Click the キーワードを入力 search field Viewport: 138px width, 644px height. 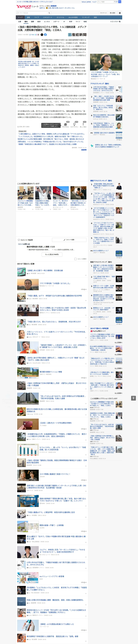pos(32,13)
